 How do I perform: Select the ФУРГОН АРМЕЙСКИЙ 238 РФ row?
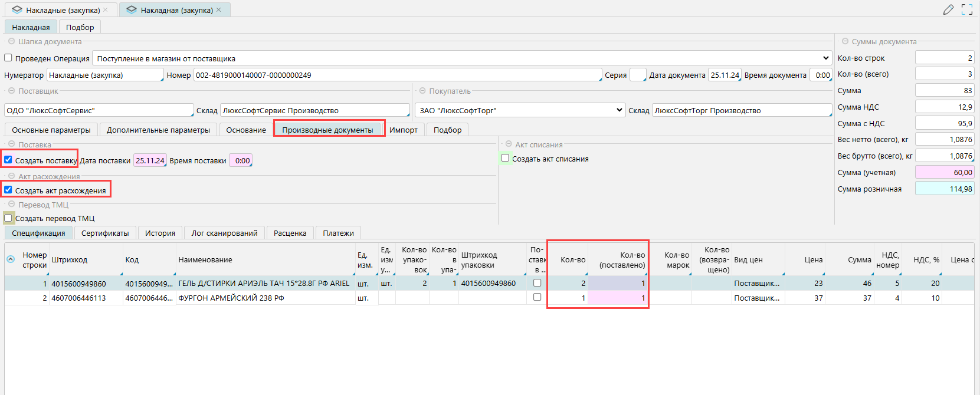pyautogui.click(x=231, y=298)
